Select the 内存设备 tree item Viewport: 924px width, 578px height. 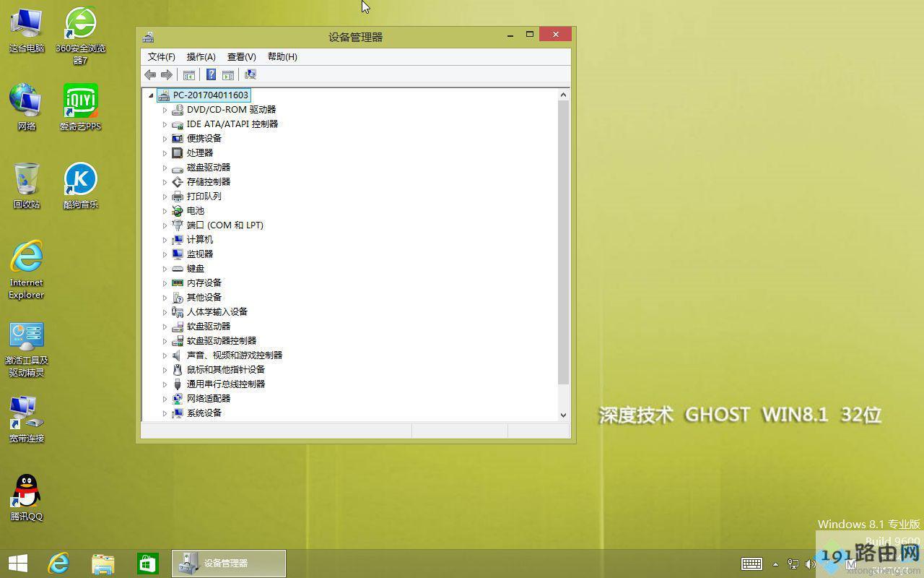click(204, 282)
